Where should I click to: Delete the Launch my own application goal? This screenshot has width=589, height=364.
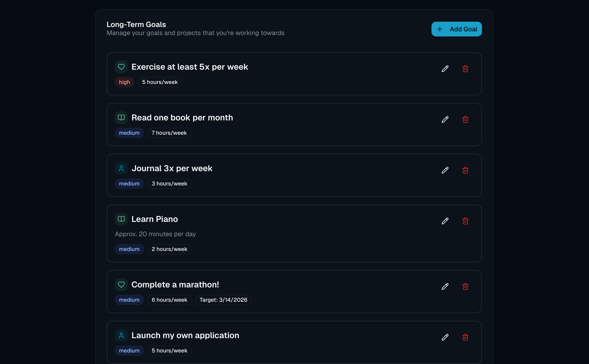(x=465, y=337)
